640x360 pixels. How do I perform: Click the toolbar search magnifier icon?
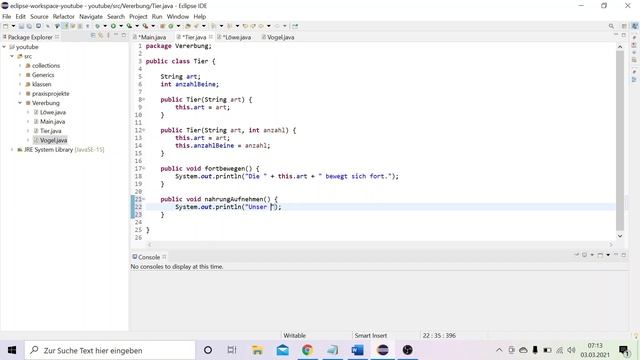(x=611, y=26)
